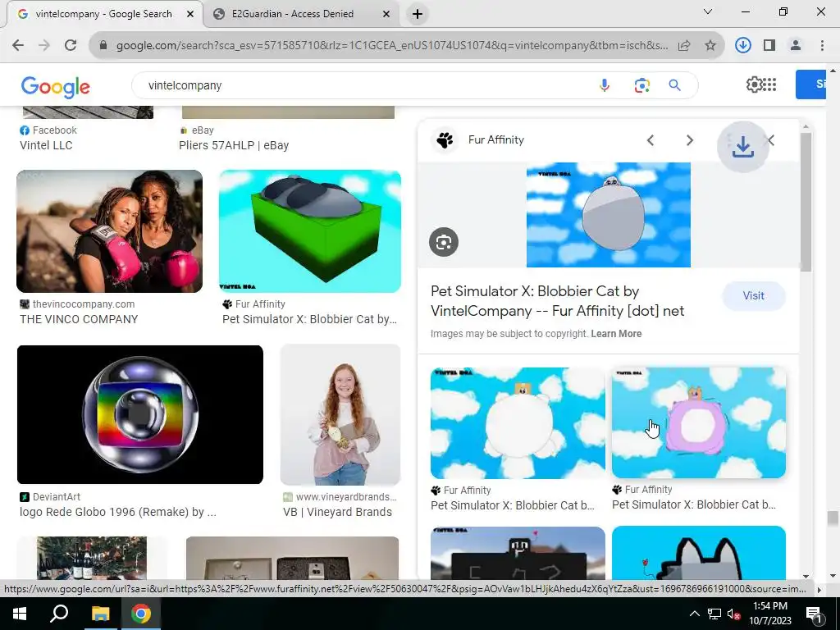
Task: Click the VB Vineyard Brands caption
Action: 337,512
